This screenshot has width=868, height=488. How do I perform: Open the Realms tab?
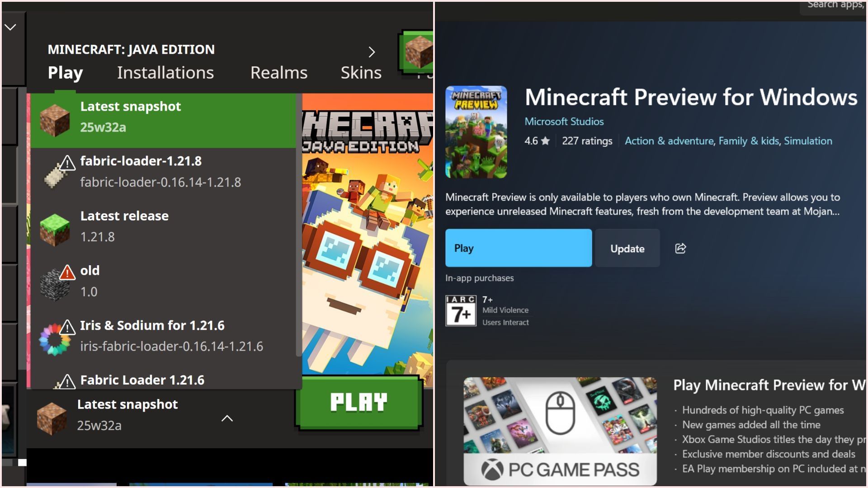coord(279,73)
